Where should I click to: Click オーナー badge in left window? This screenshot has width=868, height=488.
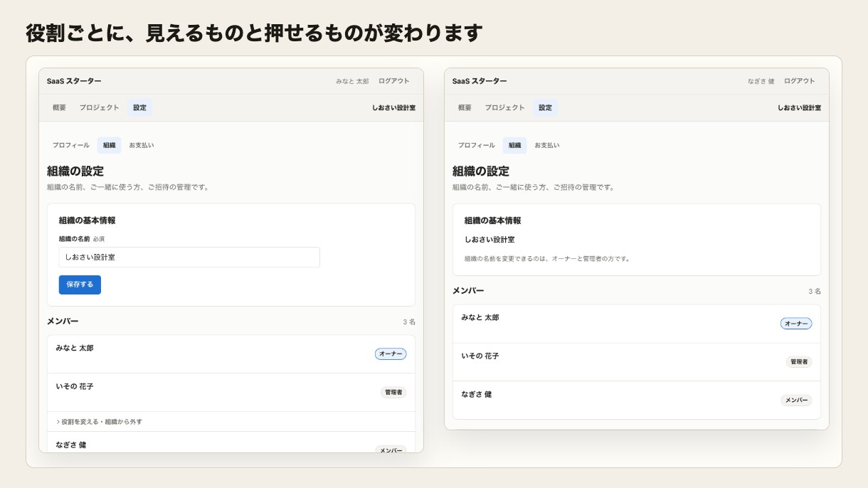point(391,354)
